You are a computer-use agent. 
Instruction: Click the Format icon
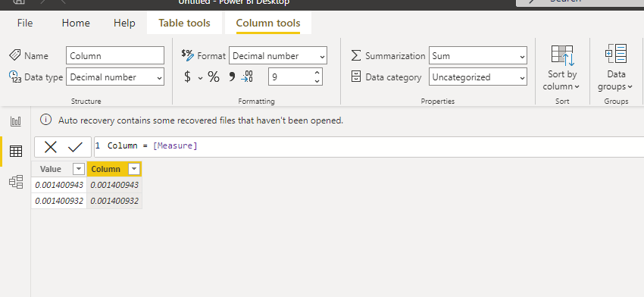[x=187, y=55]
